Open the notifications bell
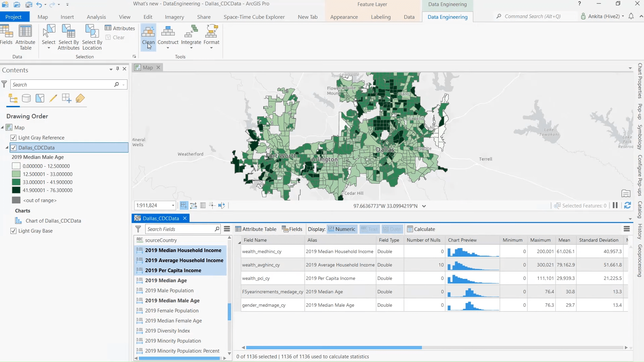 pos(631,16)
